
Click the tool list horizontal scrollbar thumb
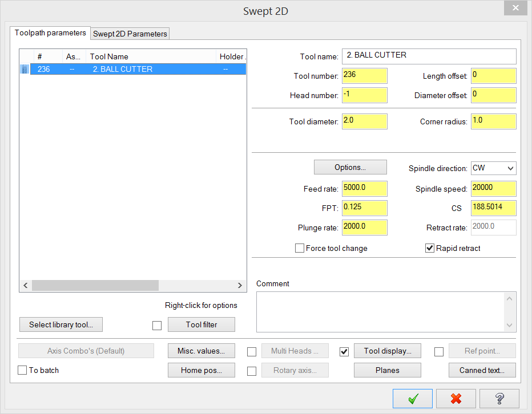(95, 286)
